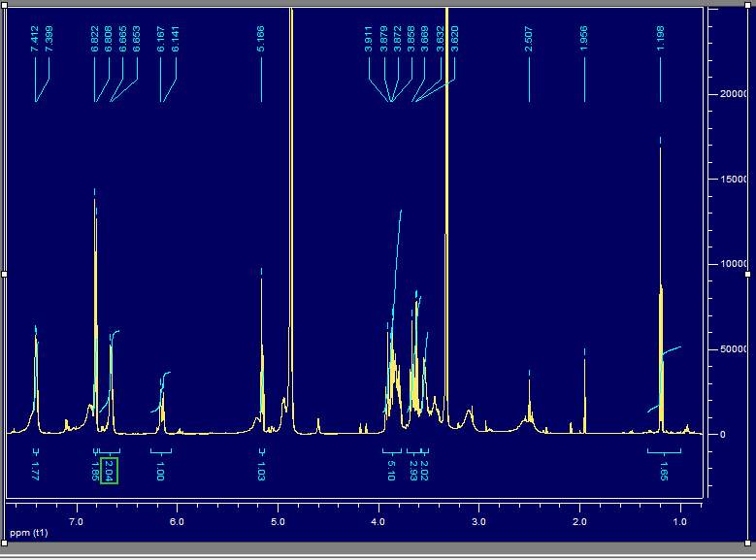Click the 10000 intensity axis label
The width and height of the screenshot is (756, 560).
[733, 264]
